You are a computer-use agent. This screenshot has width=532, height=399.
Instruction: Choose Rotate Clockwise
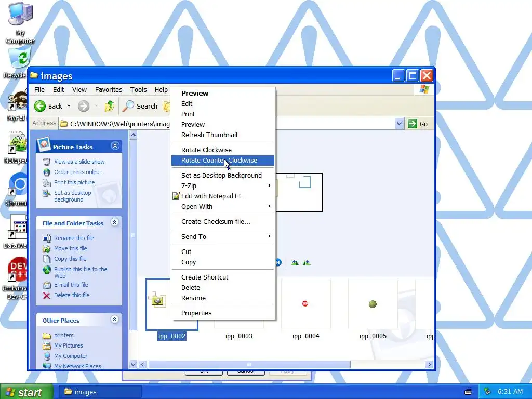point(223,150)
